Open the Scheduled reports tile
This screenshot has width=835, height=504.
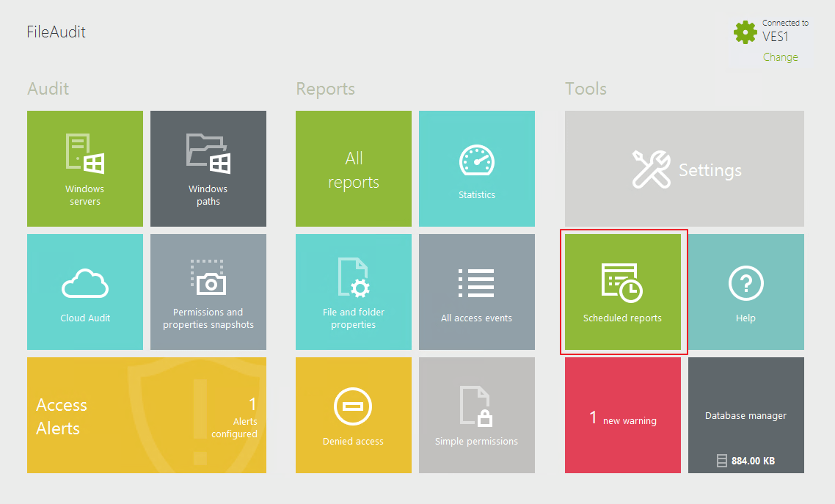tap(623, 292)
